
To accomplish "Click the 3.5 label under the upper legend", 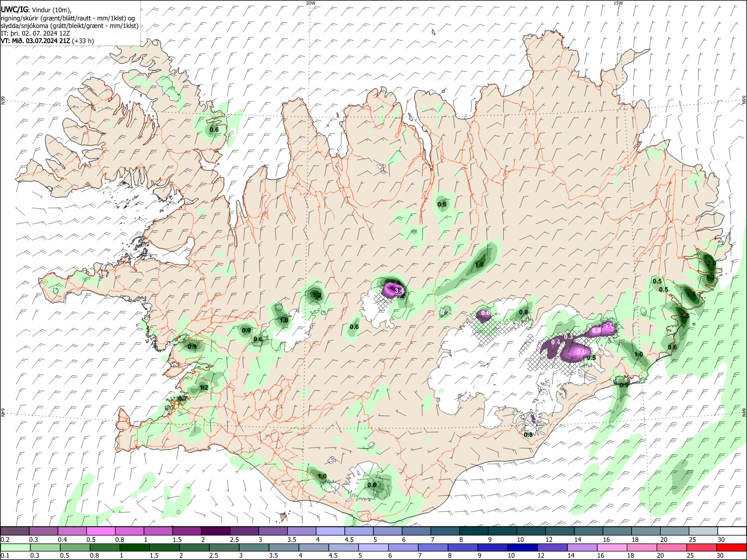I will 291,540.
